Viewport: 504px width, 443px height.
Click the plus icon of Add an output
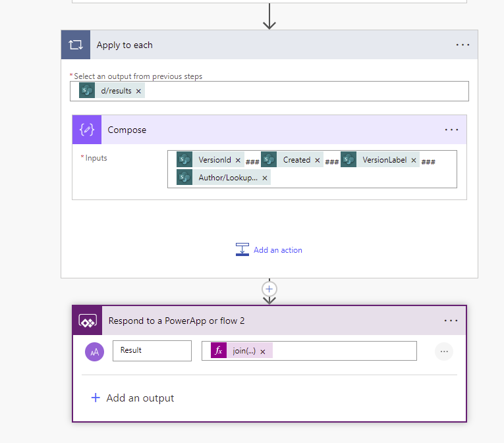(x=96, y=398)
